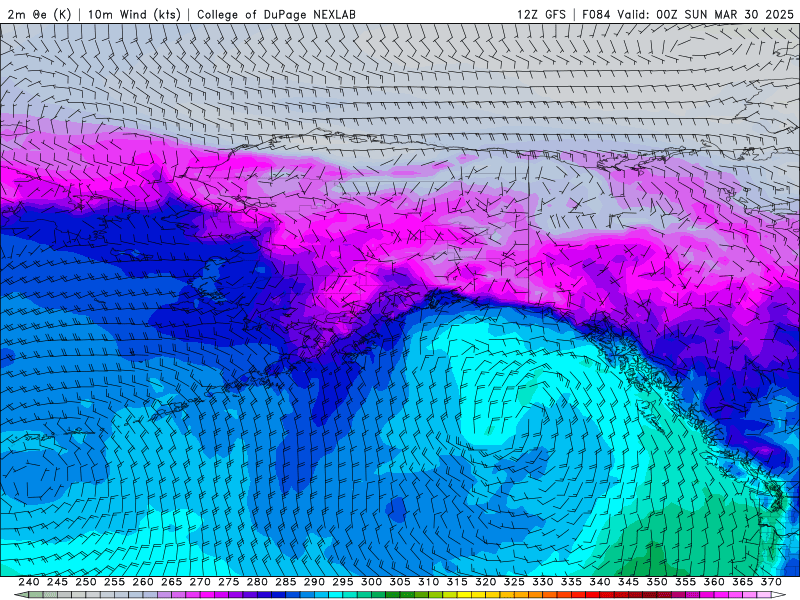The width and height of the screenshot is (800, 600).
Task: Click the 340 colorbar scale label
Action: [x=600, y=582]
